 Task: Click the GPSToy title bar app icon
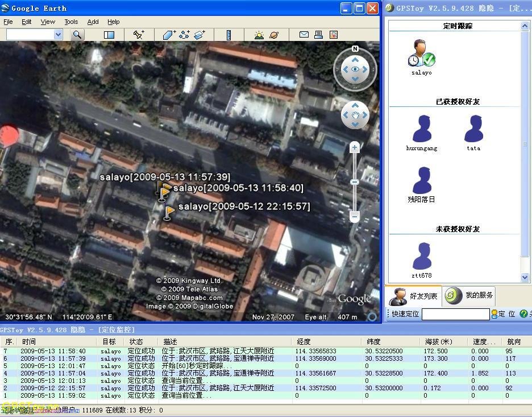pos(389,8)
